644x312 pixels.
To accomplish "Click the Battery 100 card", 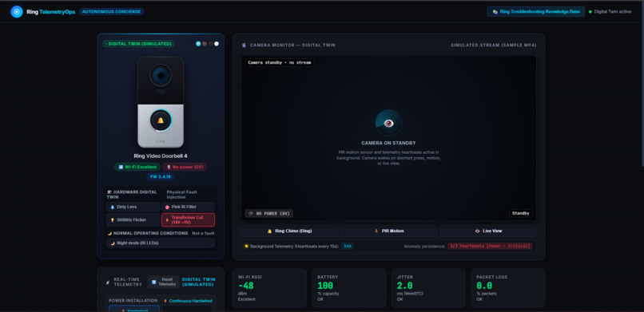I will tap(348, 288).
